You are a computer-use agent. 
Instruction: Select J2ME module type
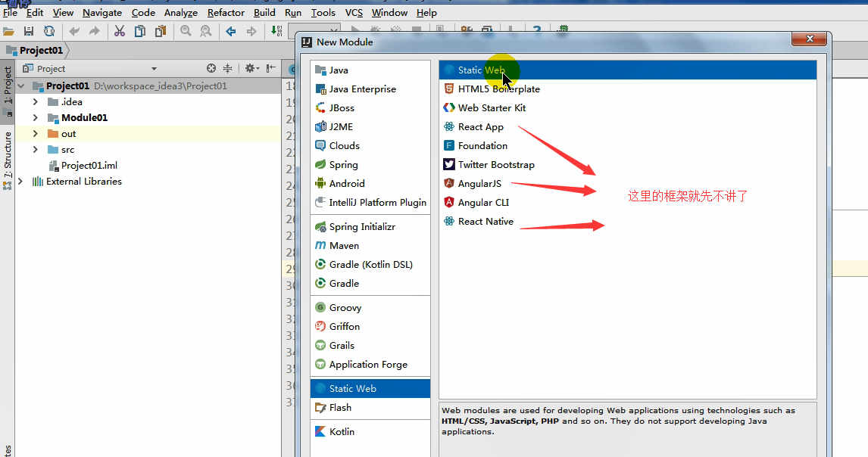[x=370, y=126]
